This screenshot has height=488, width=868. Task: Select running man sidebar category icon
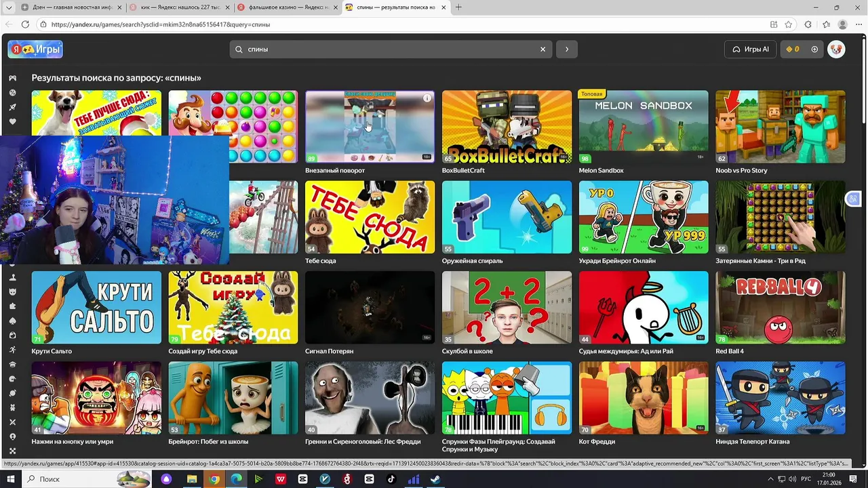(x=12, y=350)
